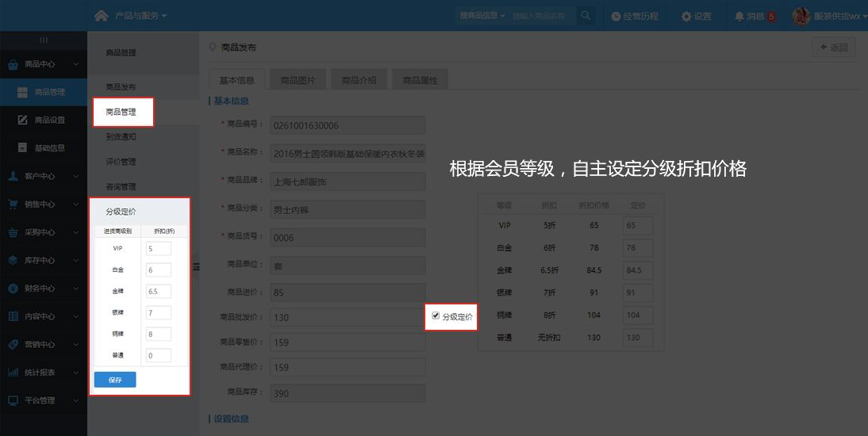Click 客户中心 person icon

click(x=13, y=176)
